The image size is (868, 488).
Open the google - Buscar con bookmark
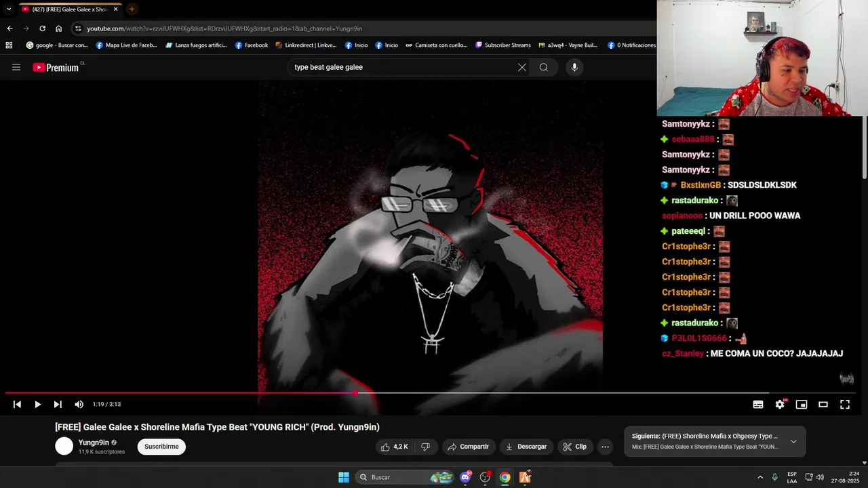pyautogui.click(x=57, y=45)
